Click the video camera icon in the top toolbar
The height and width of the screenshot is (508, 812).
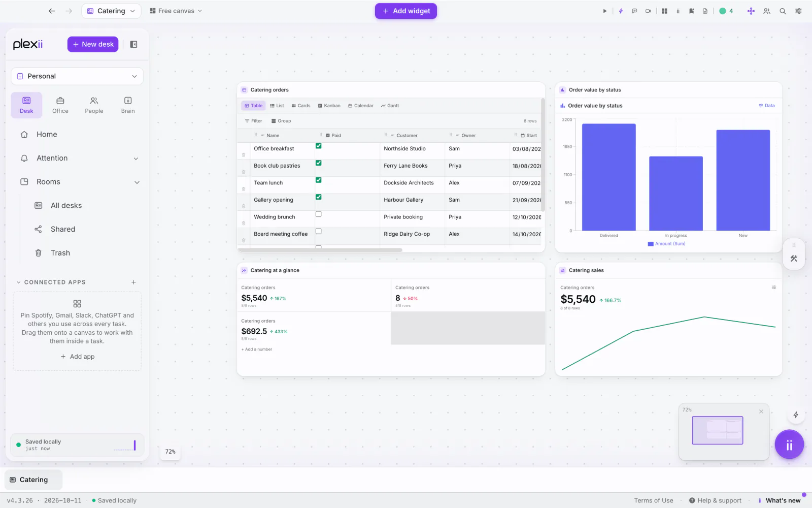[648, 11]
